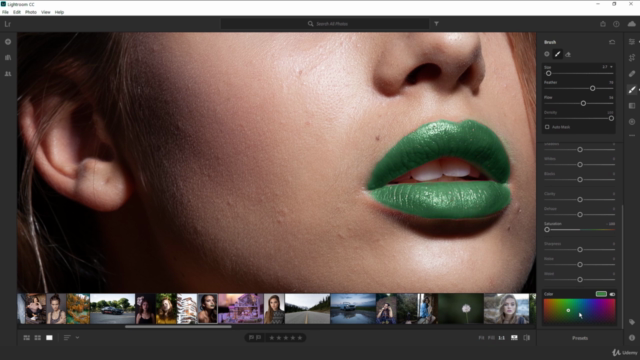Open the Info panel icon
Screen dimensions: 640x360
[632, 338]
